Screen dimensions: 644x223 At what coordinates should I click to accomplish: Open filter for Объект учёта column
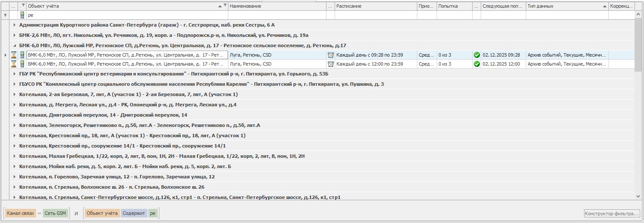coord(225,6)
